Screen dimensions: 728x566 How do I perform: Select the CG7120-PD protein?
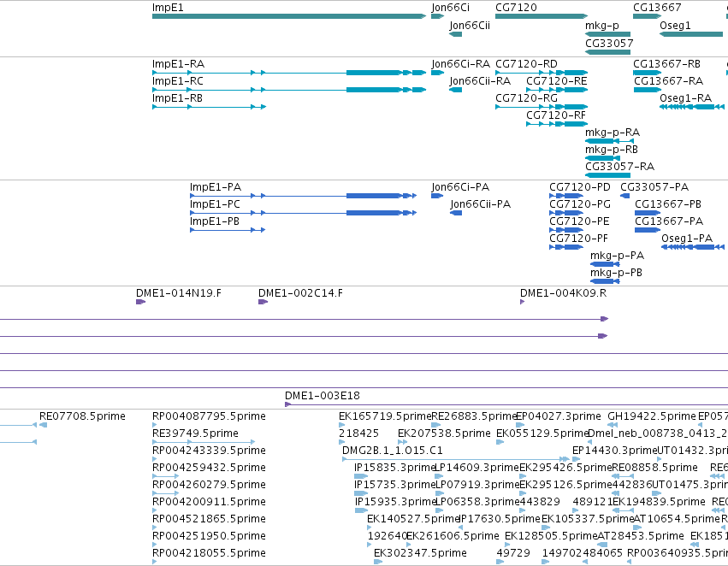click(x=566, y=196)
